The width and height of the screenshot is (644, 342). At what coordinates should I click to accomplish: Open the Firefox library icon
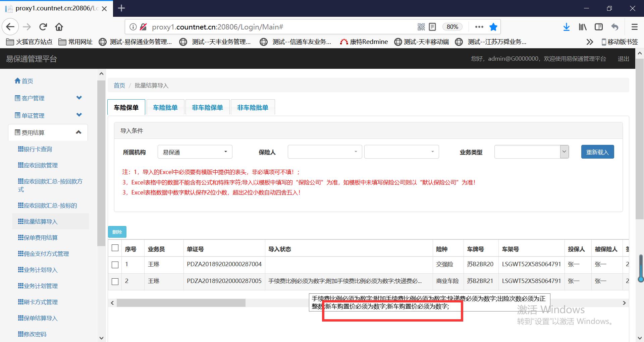click(583, 27)
